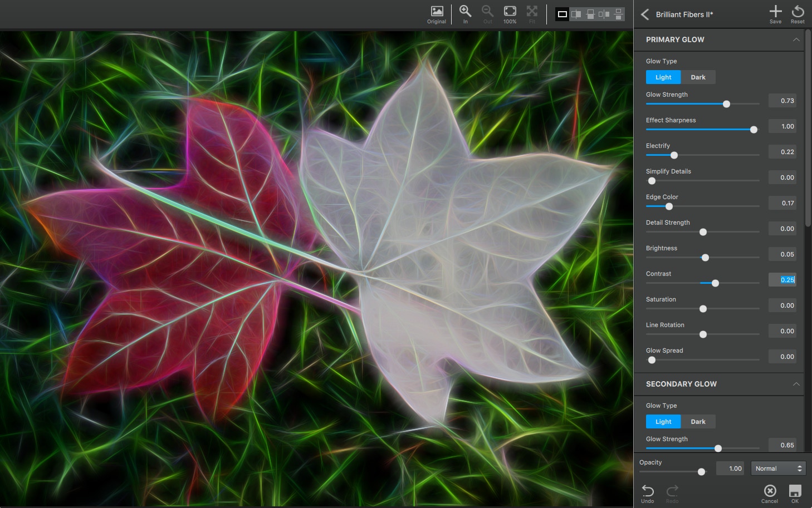Click the Glow Spread slider handle
The width and height of the screenshot is (812, 508).
[652, 360]
